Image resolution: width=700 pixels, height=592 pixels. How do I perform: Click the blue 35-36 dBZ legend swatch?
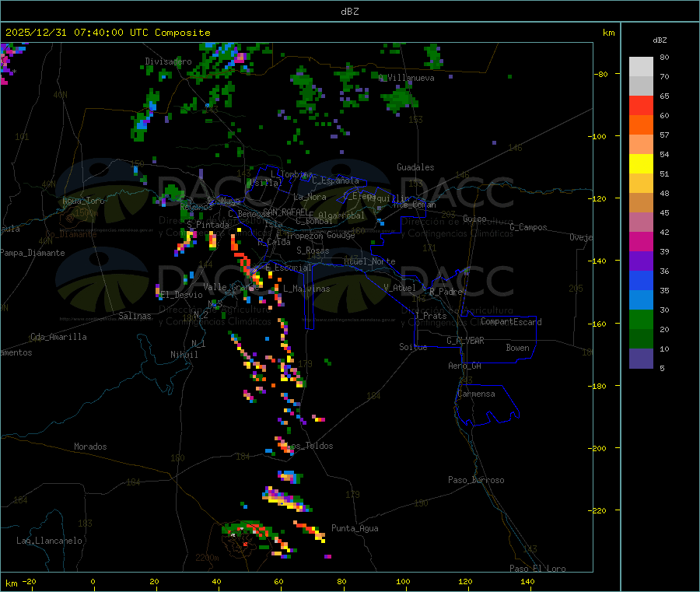pyautogui.click(x=641, y=280)
